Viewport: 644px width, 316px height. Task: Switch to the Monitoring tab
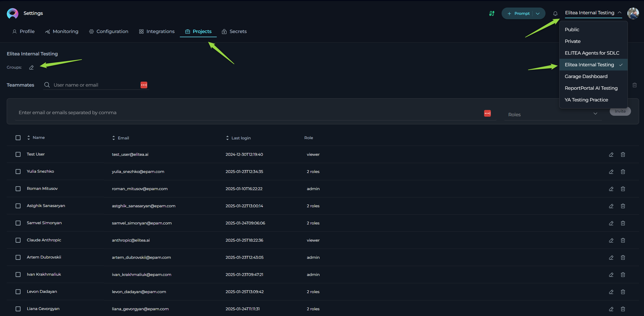(62, 31)
